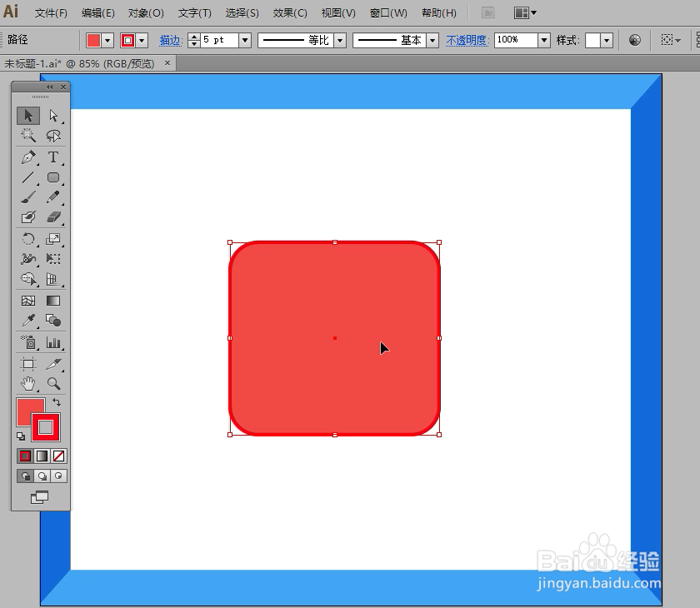
Task: Select the Blend tool
Action: point(53,321)
